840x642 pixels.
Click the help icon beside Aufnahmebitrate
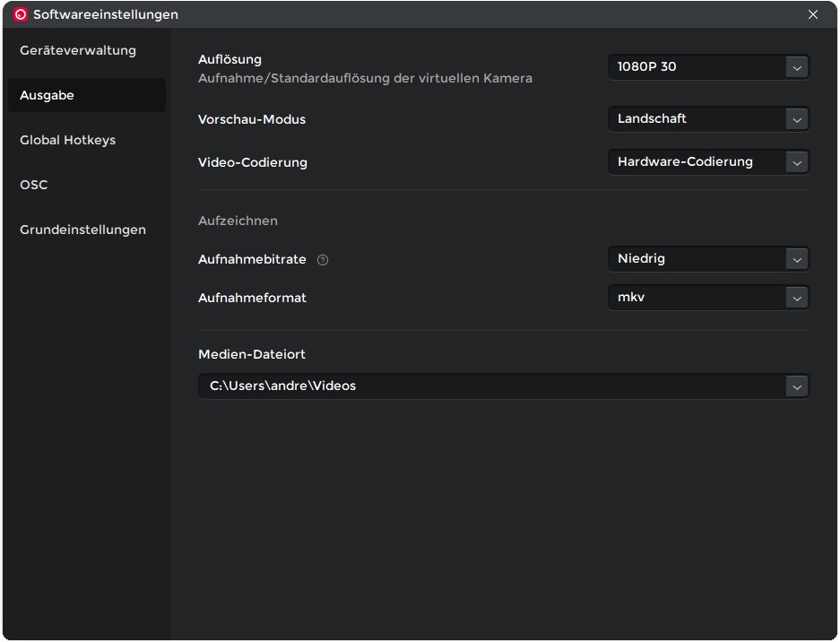coord(323,260)
